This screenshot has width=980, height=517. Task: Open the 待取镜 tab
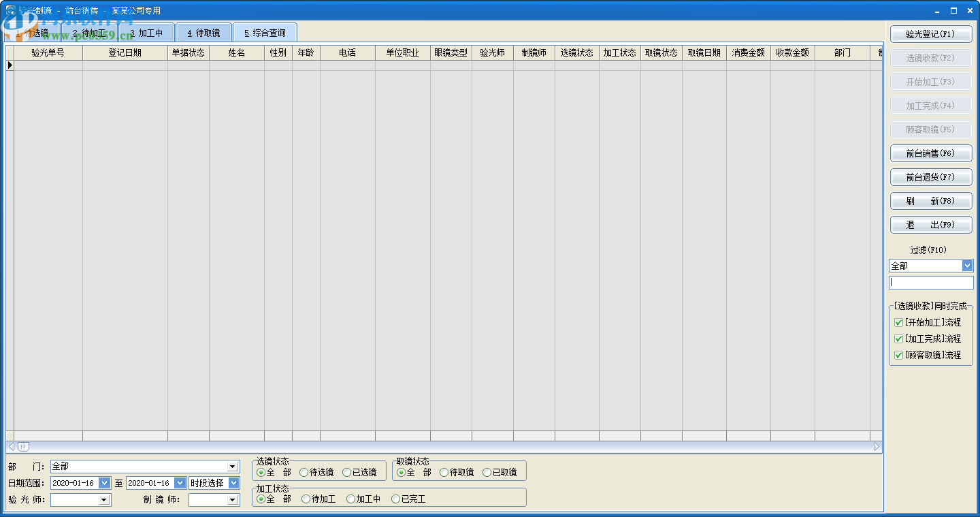coord(203,33)
